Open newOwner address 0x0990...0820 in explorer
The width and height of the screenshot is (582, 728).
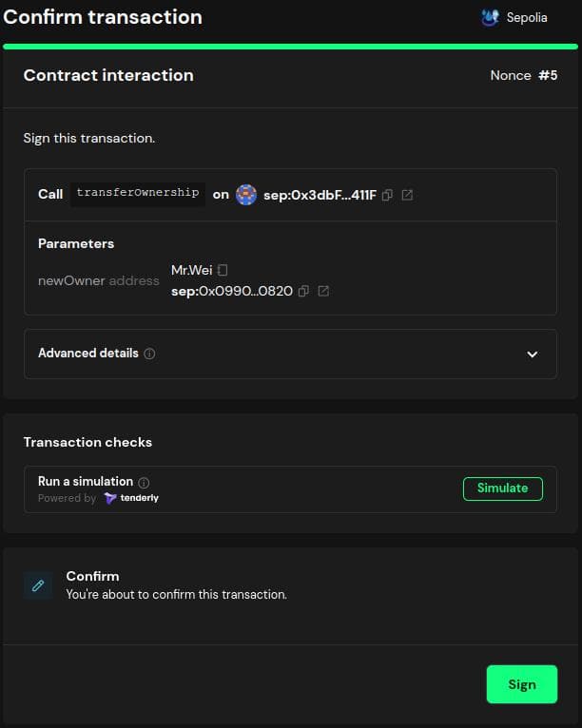[x=323, y=291]
